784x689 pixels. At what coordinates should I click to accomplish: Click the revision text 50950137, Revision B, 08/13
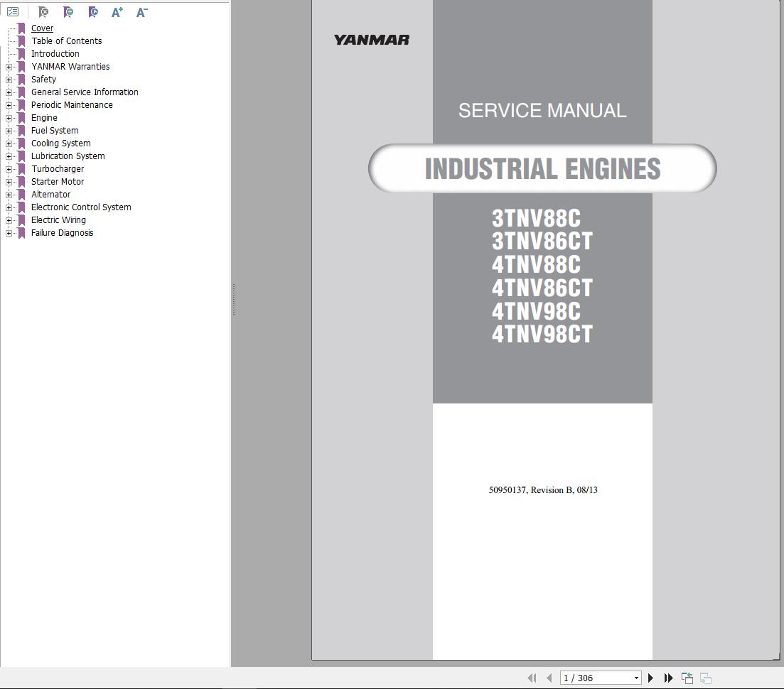[543, 490]
